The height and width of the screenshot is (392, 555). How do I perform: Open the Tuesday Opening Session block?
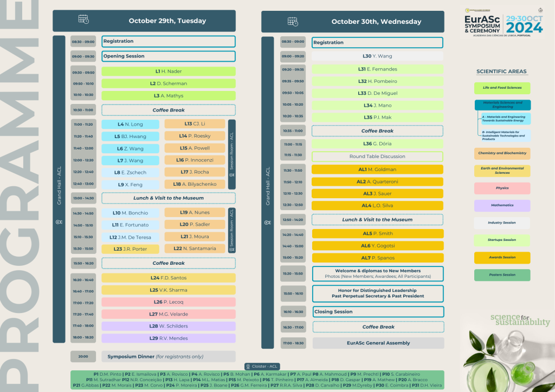[169, 56]
